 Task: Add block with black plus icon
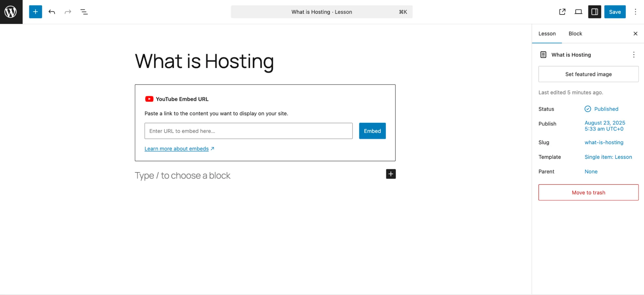click(391, 174)
